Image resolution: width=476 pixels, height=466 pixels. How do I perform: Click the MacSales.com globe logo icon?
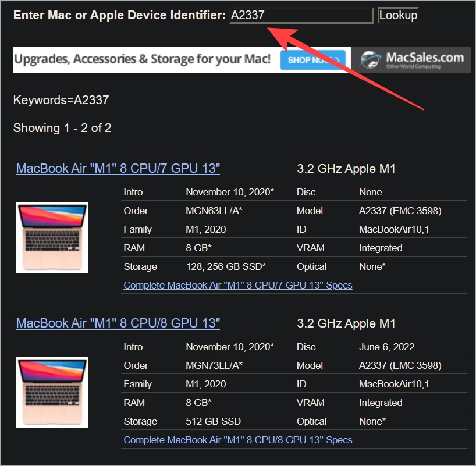click(x=368, y=59)
